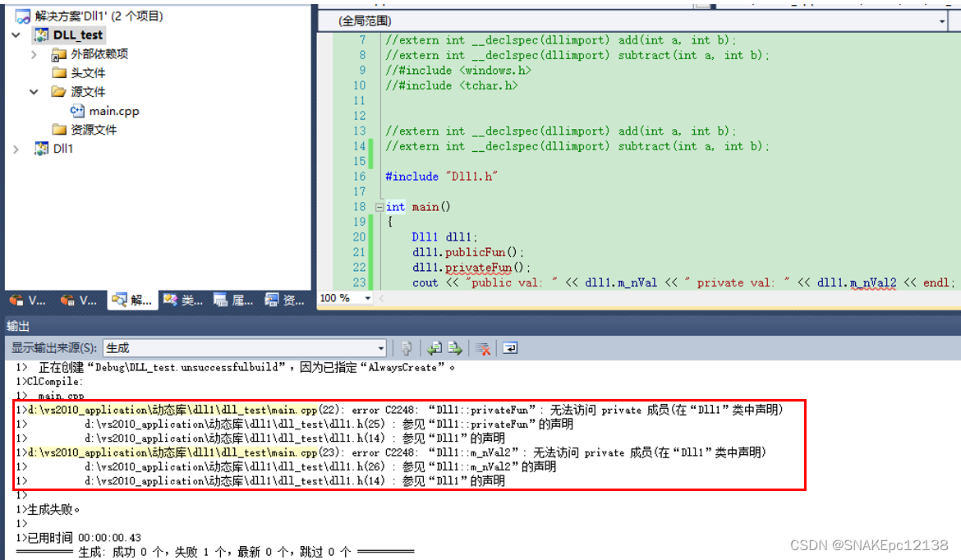Click the 源文件 open folder icon
Image resolution: width=961 pixels, height=560 pixels.
point(59,92)
